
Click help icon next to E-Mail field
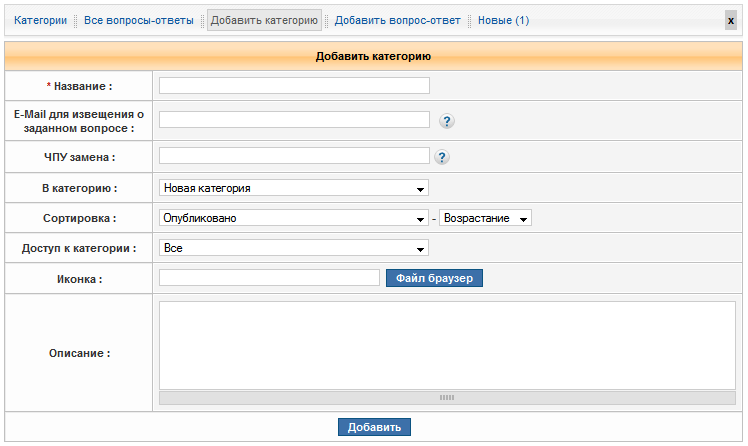click(x=447, y=121)
